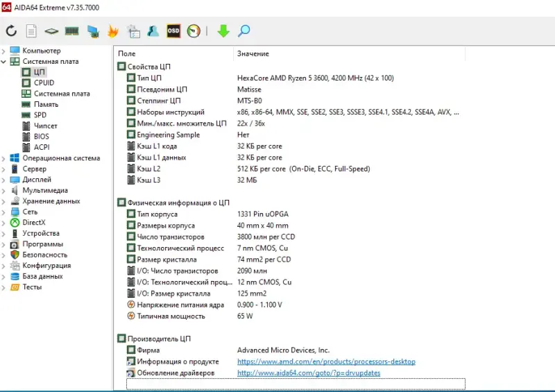
Task: Expand the Сеть tree node
Action: [x=3, y=212]
